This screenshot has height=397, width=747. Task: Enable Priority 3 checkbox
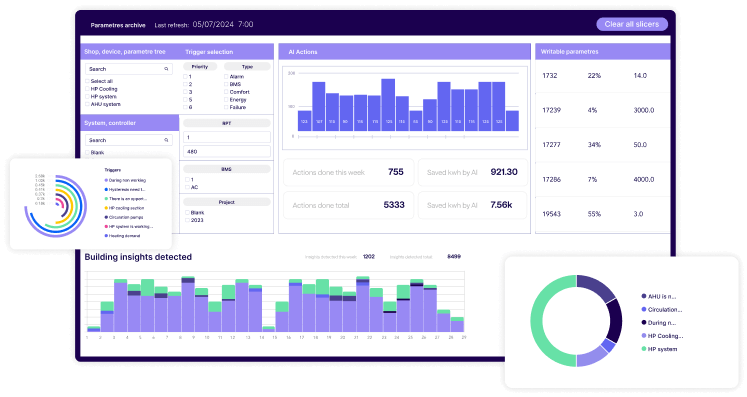pyautogui.click(x=185, y=92)
